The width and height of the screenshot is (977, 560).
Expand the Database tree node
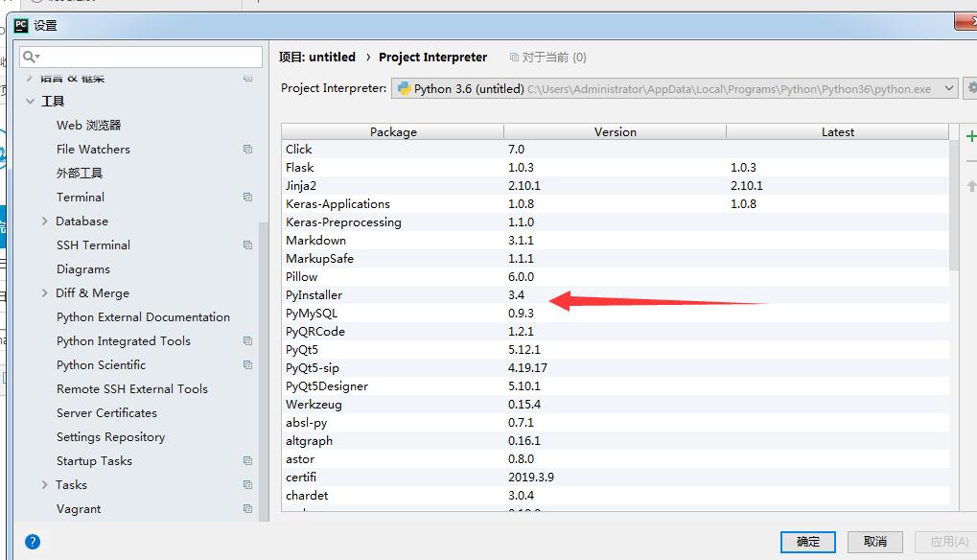[x=44, y=222]
